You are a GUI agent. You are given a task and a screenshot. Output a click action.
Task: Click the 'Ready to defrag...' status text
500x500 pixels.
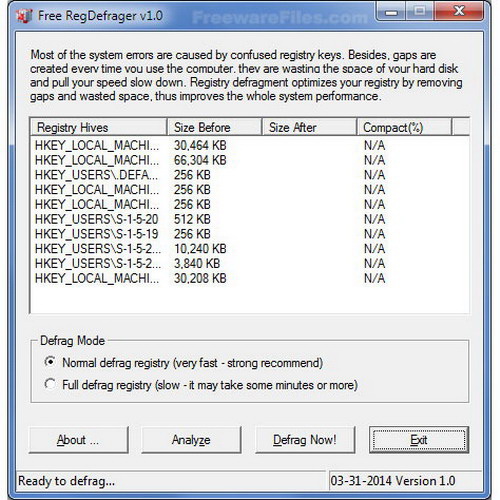click(x=67, y=481)
